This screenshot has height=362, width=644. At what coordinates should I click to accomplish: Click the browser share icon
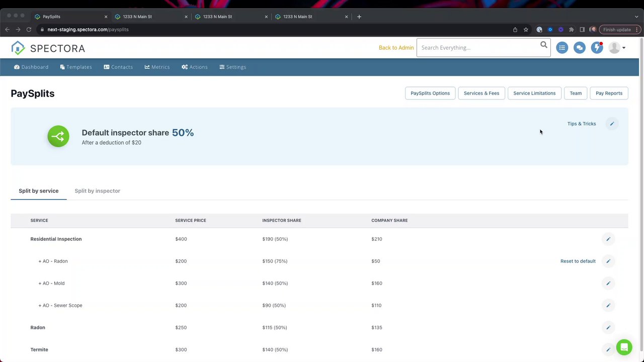[x=515, y=30]
